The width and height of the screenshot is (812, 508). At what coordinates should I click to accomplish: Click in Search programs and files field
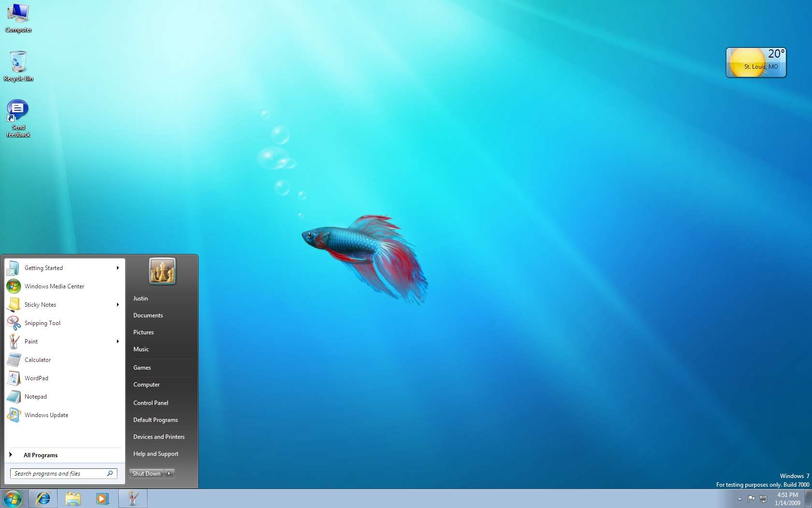pos(63,474)
